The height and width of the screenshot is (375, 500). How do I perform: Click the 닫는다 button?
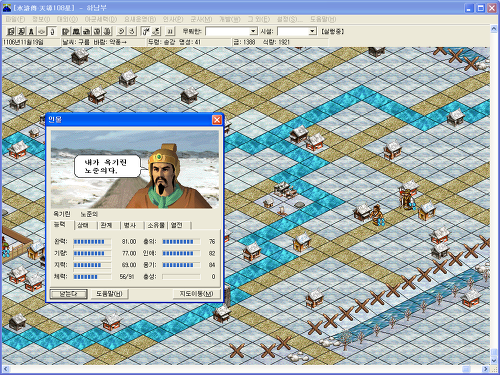point(68,294)
